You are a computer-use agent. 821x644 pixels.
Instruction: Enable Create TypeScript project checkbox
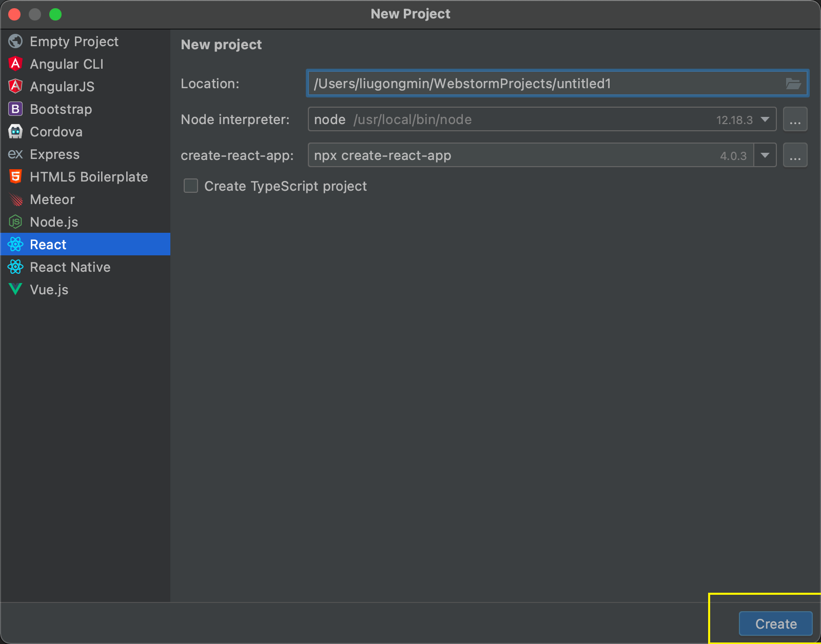tap(191, 186)
